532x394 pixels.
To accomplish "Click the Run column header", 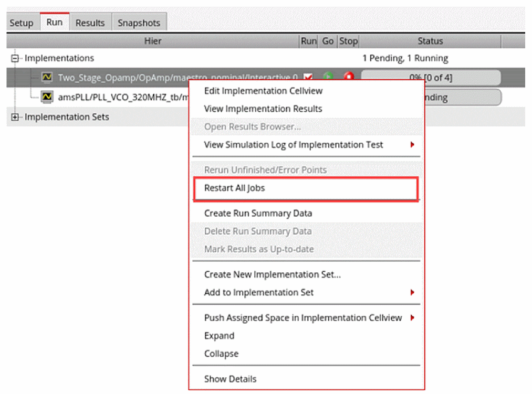I will coord(309,41).
